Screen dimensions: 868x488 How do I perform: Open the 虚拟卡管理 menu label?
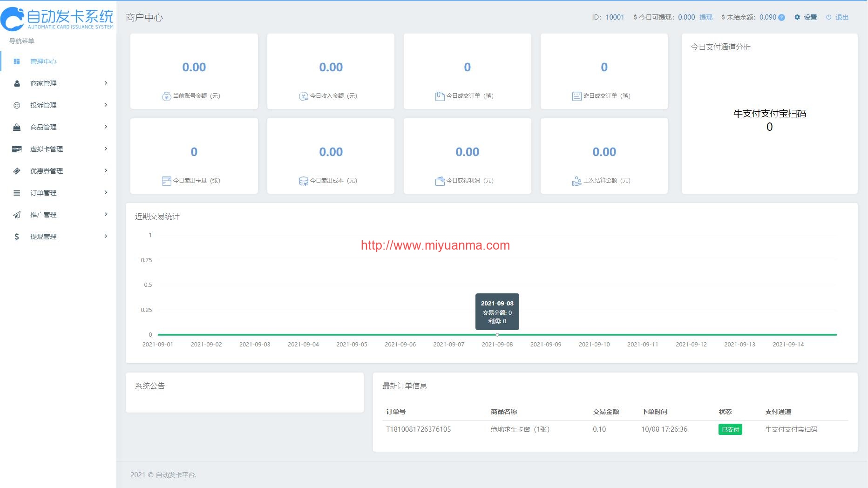[47, 149]
